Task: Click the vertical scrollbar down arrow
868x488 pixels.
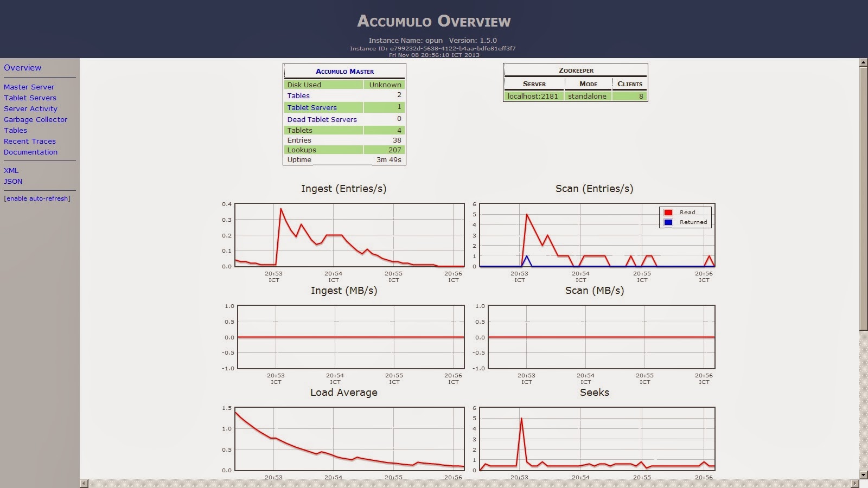Action: tap(864, 475)
